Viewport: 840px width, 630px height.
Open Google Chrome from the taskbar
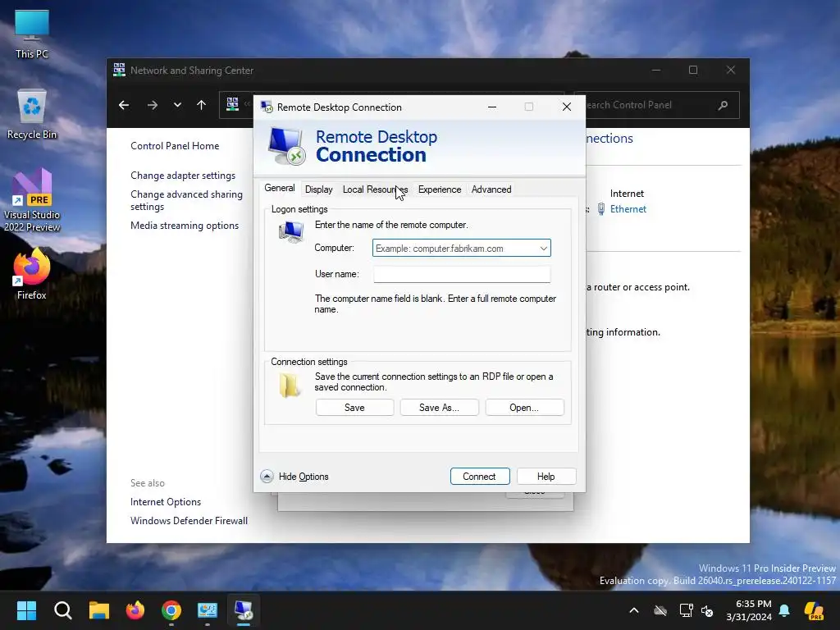[x=171, y=610]
